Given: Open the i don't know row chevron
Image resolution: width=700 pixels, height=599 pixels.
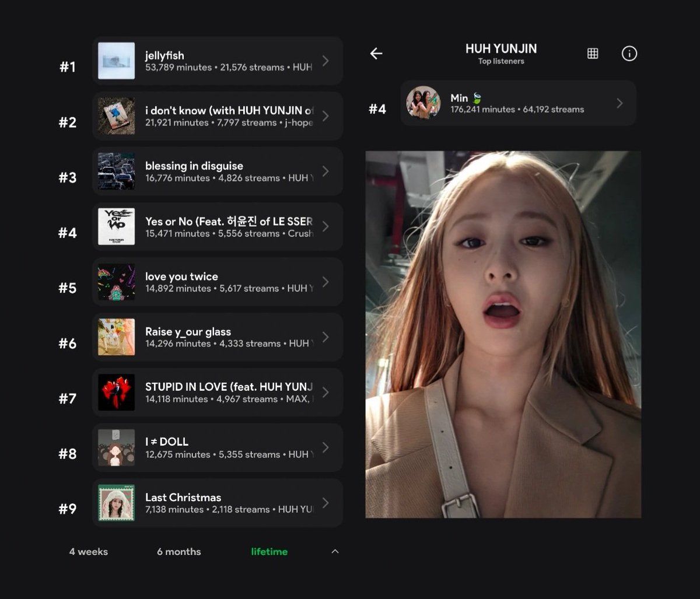Looking at the screenshot, I should click(x=325, y=116).
